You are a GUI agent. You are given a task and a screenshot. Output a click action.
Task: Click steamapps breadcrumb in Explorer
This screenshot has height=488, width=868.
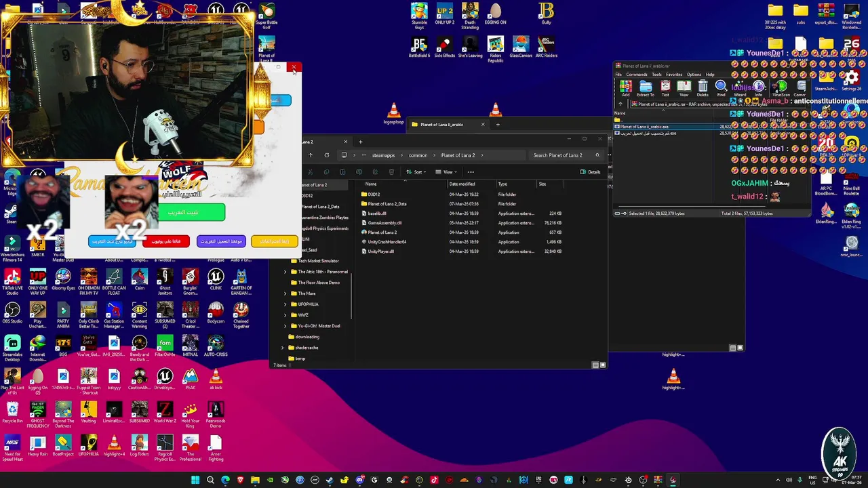click(x=383, y=155)
